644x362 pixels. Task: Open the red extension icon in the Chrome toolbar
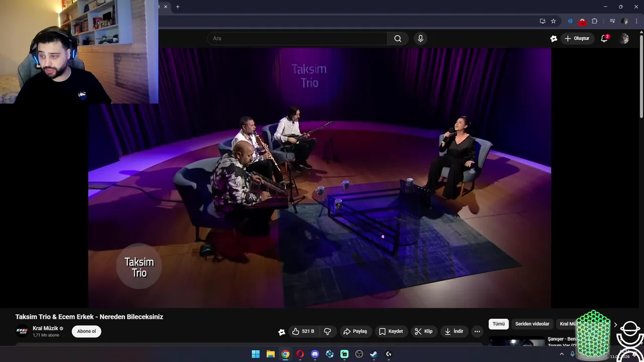[582, 22]
